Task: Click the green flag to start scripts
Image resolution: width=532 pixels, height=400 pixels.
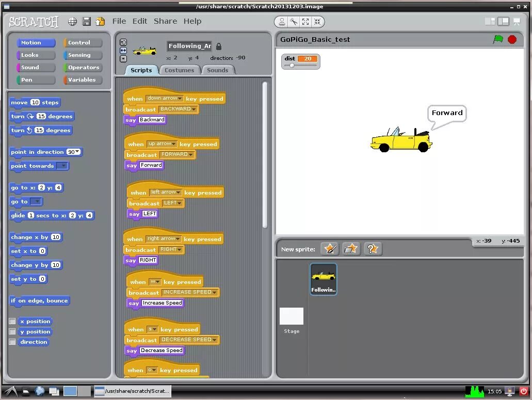Action: pyautogui.click(x=498, y=39)
